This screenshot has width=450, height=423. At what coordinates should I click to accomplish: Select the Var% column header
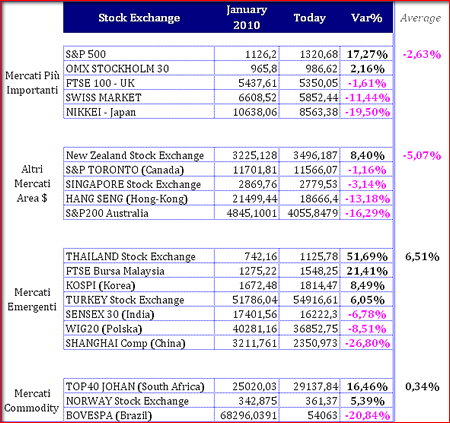coord(367,18)
